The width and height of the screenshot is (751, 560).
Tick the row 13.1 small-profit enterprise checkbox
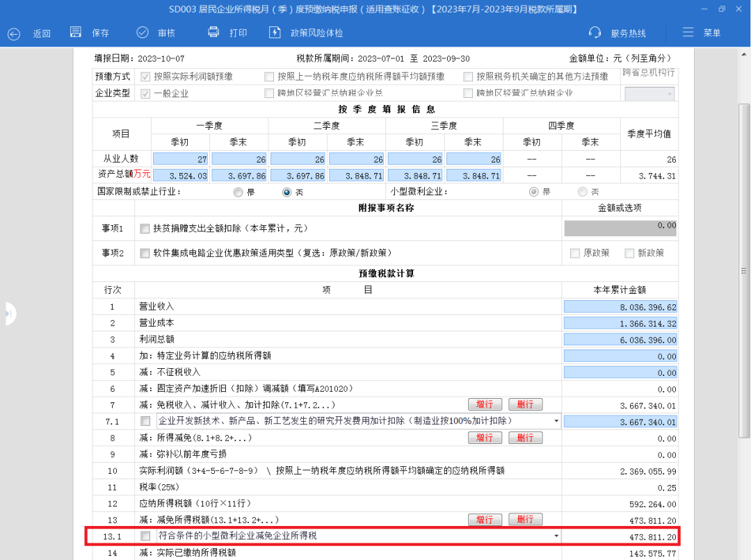coord(145,536)
